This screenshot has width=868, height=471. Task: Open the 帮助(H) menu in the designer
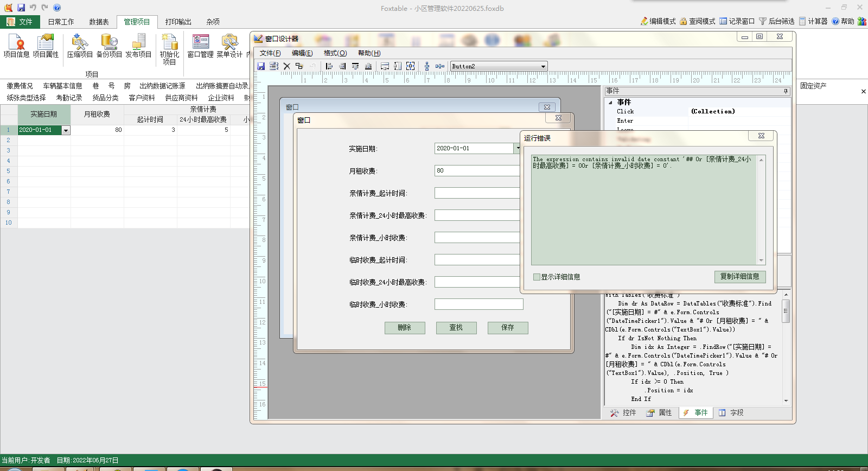point(369,53)
